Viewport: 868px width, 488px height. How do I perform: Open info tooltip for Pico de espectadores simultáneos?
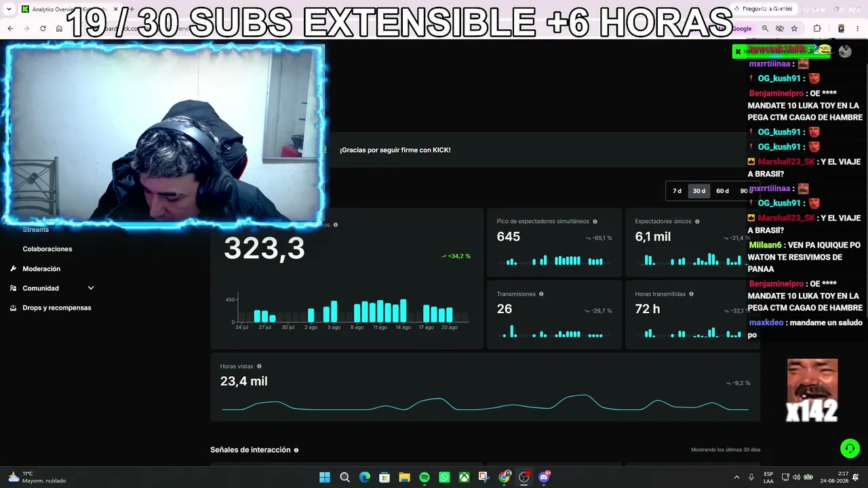coord(595,222)
